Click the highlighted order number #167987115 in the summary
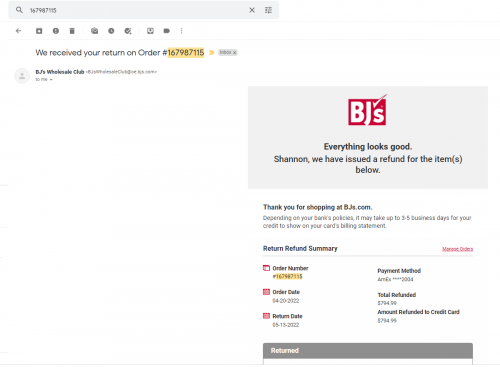500x367 pixels. (287, 276)
